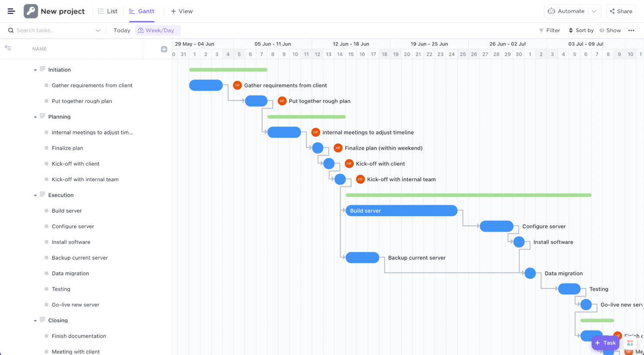
Task: Switch to the List view tab
Action: (x=107, y=11)
